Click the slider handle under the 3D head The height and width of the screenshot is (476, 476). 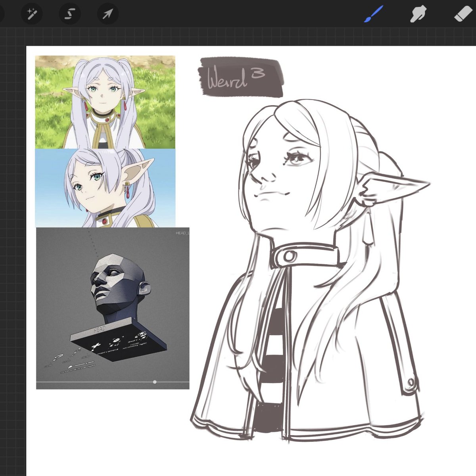tap(155, 382)
